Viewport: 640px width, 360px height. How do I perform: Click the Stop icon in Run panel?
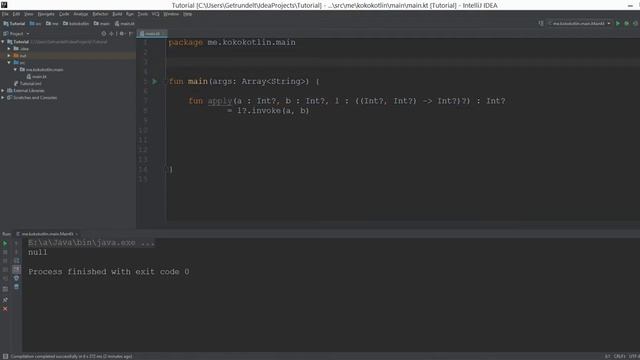5,252
